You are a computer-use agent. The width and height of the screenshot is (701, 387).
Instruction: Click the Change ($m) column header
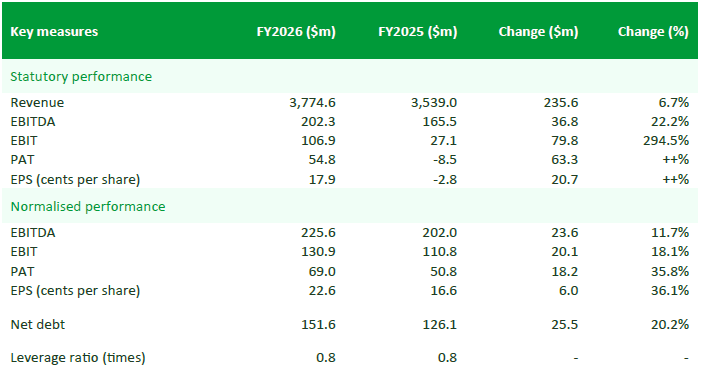coord(538,32)
